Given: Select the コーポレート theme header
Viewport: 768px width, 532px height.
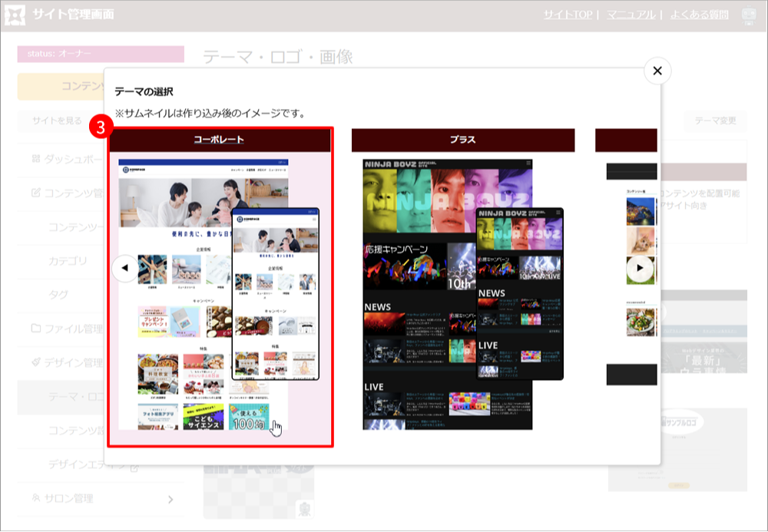Looking at the screenshot, I should coord(219,140).
